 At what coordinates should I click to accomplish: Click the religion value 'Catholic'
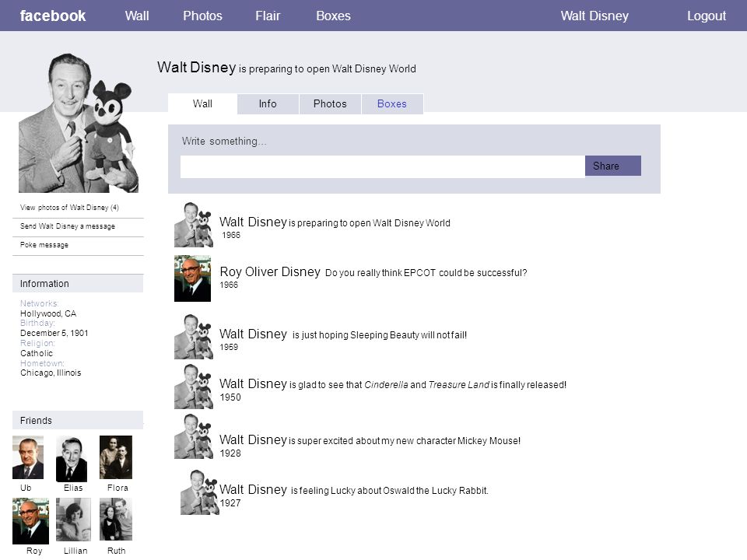37,353
